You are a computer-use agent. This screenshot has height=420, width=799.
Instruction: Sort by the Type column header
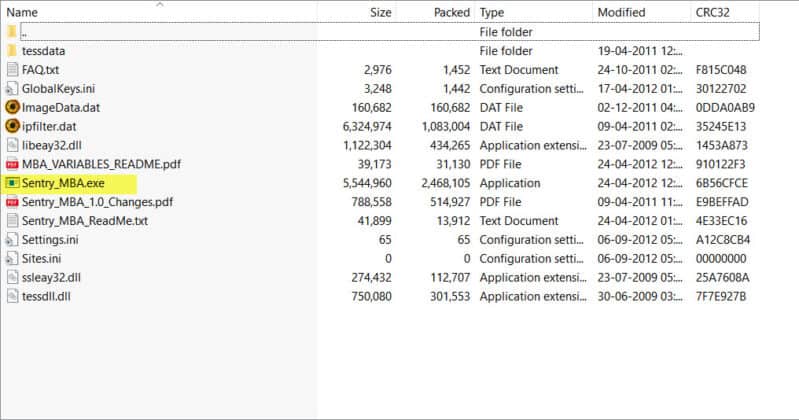492,13
